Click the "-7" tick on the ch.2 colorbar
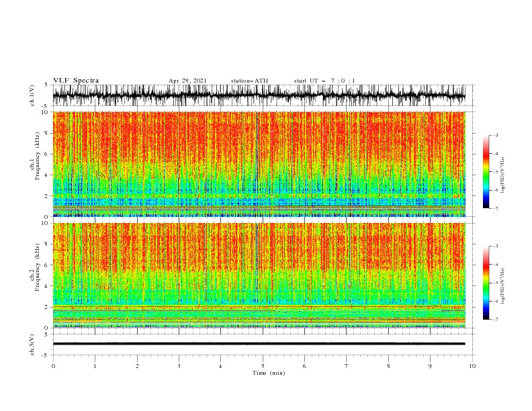532x411 pixels. click(x=495, y=320)
